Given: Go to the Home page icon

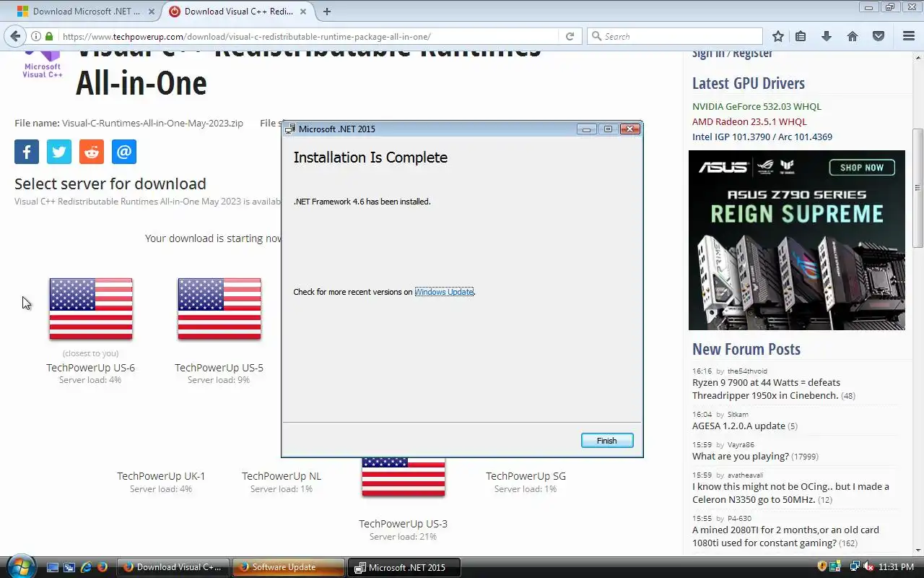Looking at the screenshot, I should [853, 36].
